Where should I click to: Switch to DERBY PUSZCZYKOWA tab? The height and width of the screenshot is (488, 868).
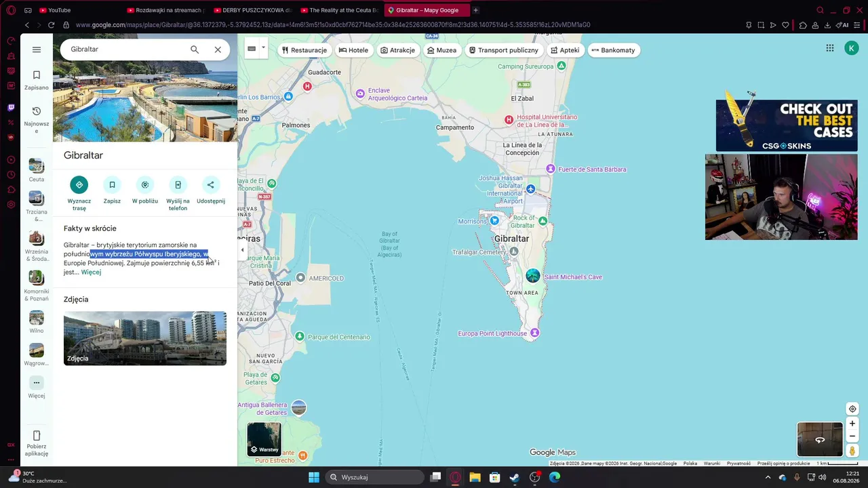tap(252, 10)
